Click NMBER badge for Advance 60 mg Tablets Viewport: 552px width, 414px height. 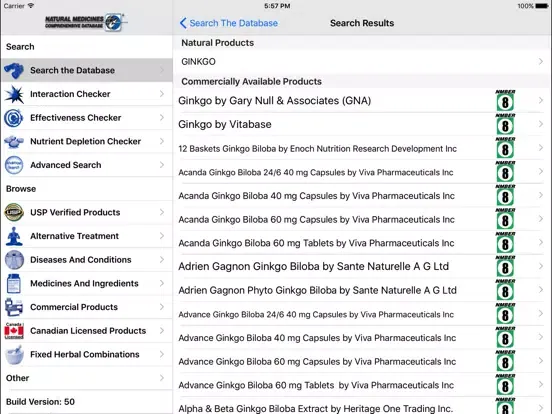pyautogui.click(x=505, y=384)
